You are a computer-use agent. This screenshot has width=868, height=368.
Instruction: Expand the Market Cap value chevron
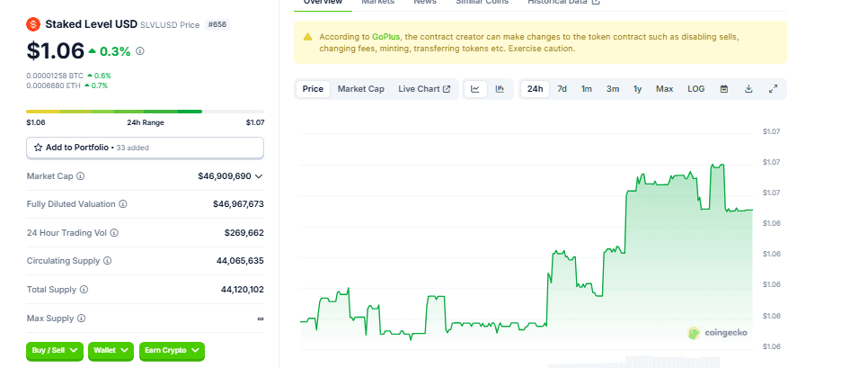[259, 176]
